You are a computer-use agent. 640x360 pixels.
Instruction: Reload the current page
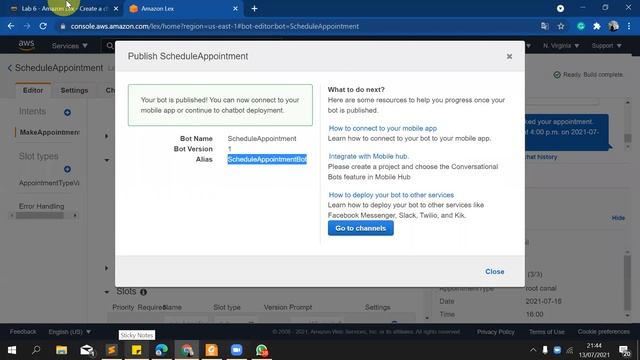pyautogui.click(x=43, y=26)
